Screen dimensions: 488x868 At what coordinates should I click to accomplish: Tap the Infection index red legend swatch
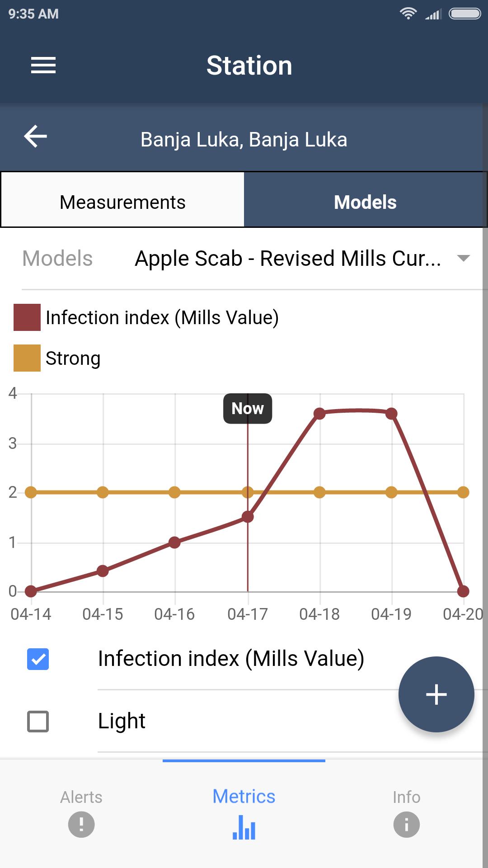[x=27, y=317]
